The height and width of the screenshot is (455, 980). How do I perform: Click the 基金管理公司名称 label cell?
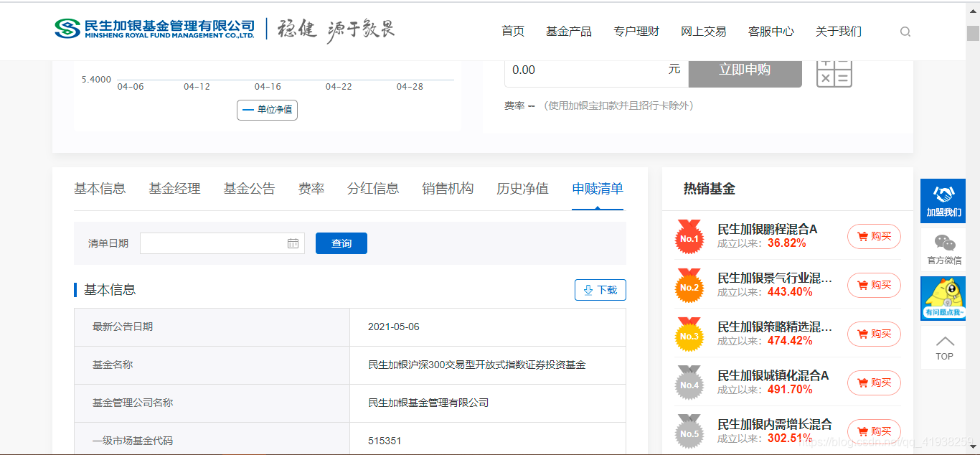[x=212, y=403]
